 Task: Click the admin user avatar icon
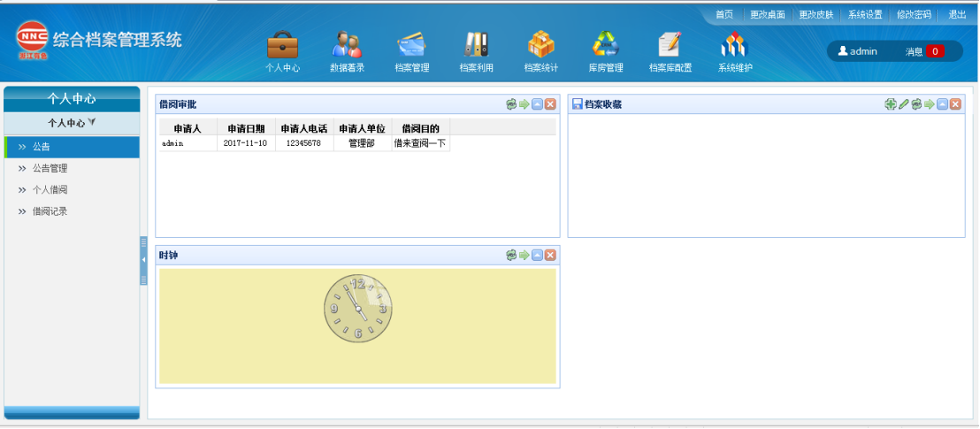pos(843,50)
